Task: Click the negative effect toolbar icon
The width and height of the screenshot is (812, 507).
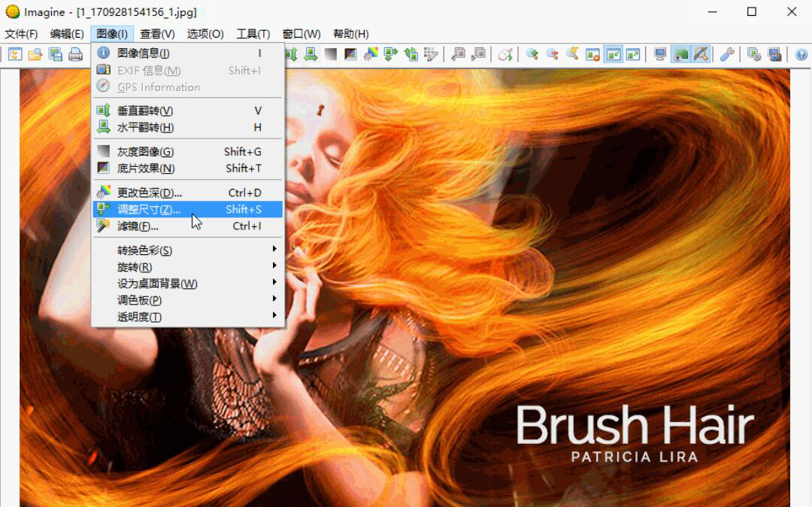Action: pyautogui.click(x=350, y=54)
